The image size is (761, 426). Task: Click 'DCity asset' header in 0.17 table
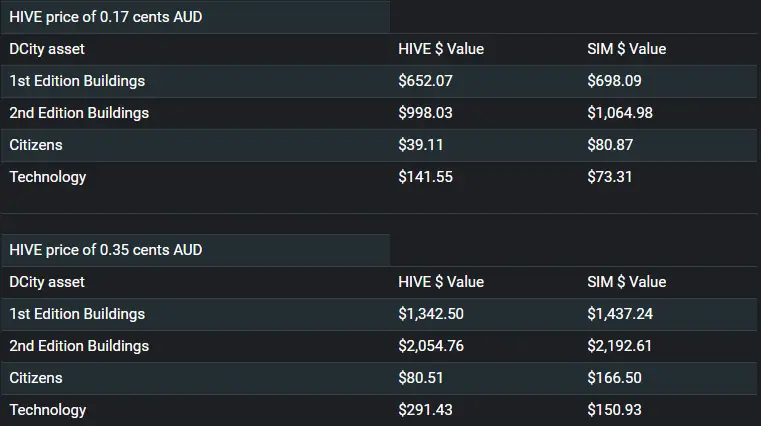47,49
